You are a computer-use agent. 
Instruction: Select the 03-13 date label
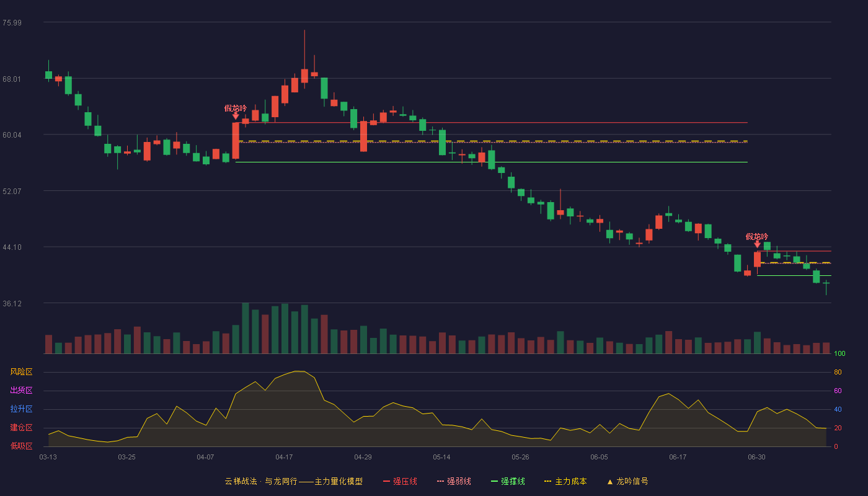[x=48, y=457]
